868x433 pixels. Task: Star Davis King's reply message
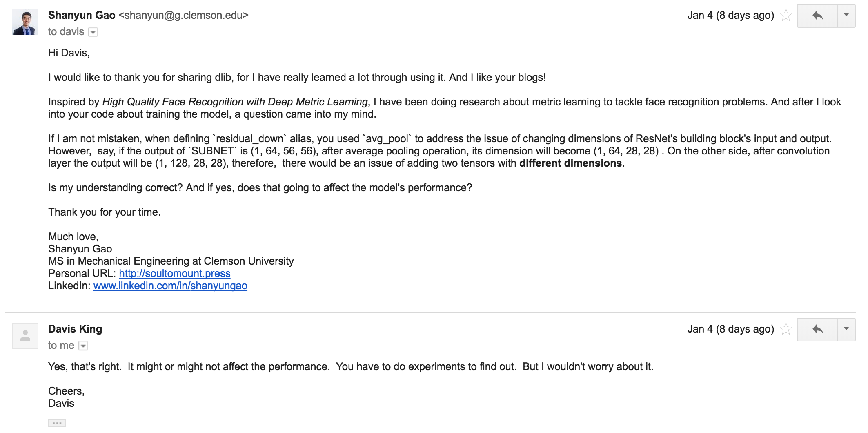(x=786, y=329)
